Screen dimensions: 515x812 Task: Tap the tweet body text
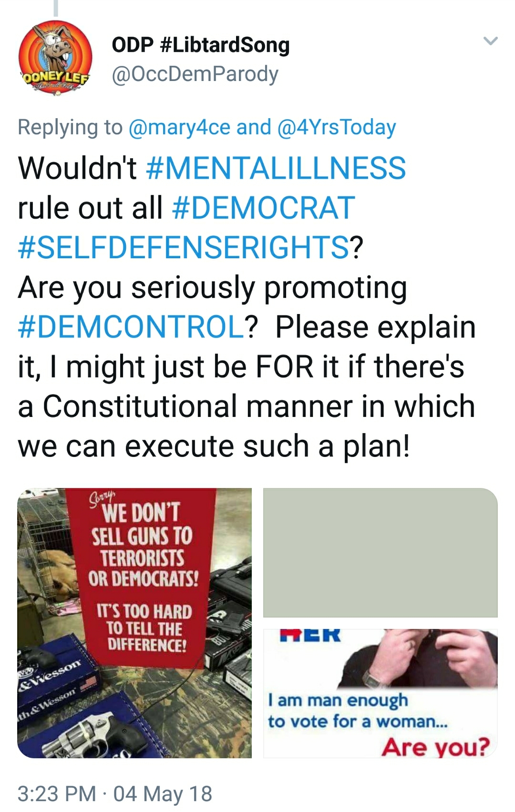pyautogui.click(x=247, y=307)
